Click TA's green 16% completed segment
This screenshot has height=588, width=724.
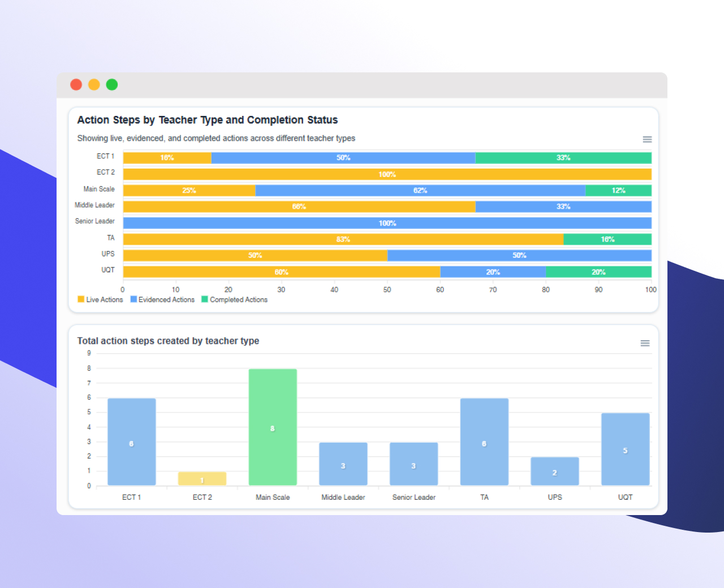pyautogui.click(x=607, y=240)
